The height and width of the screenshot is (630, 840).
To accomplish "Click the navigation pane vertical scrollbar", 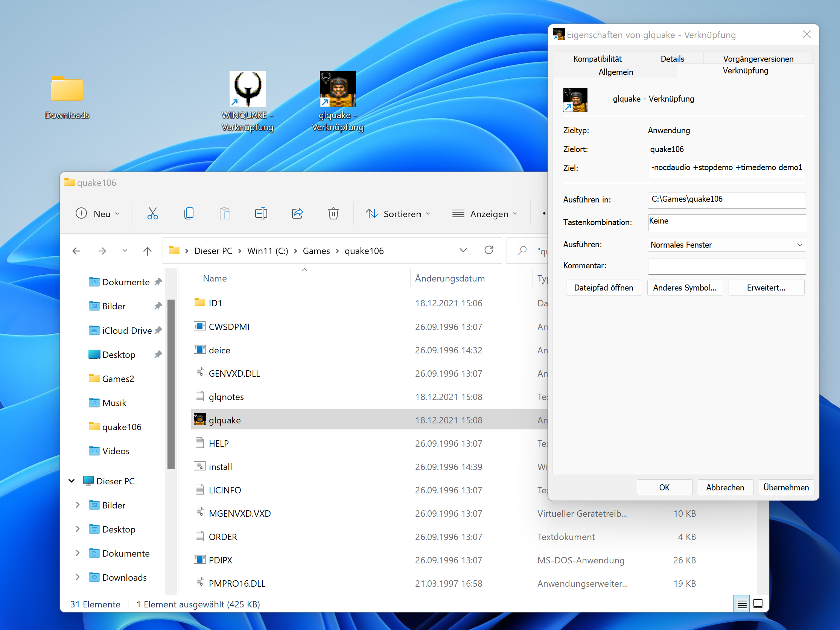I will tap(171, 383).
